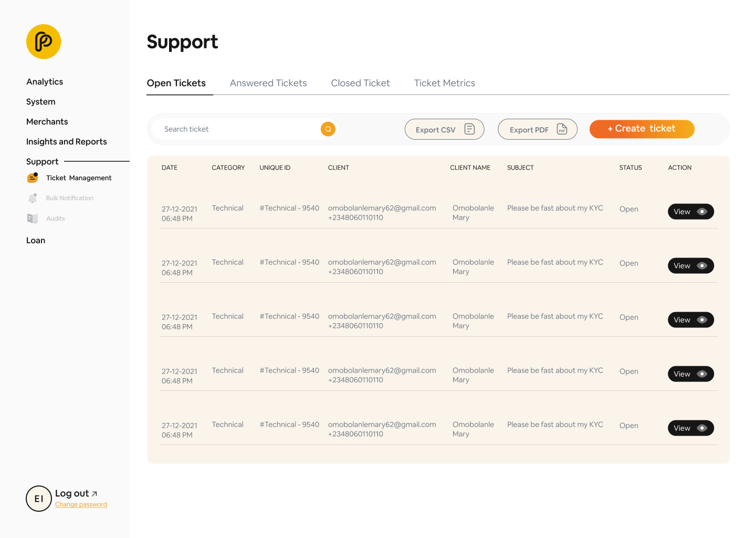
Task: View the third ticket in the table
Action: point(691,320)
